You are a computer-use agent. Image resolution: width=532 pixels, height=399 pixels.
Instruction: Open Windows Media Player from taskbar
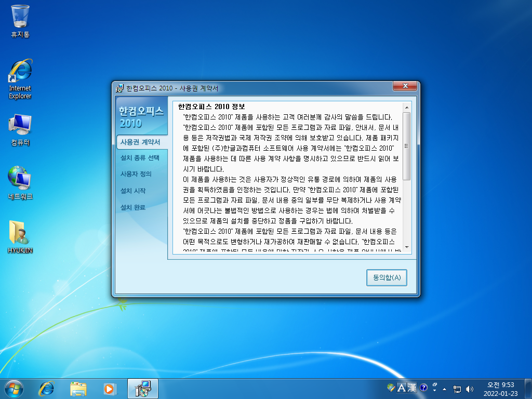coord(110,389)
